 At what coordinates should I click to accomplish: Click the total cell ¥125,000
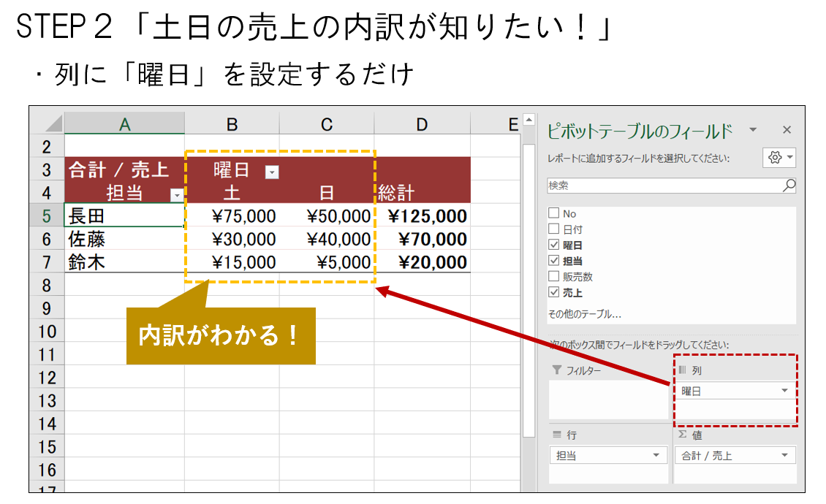coord(422,215)
